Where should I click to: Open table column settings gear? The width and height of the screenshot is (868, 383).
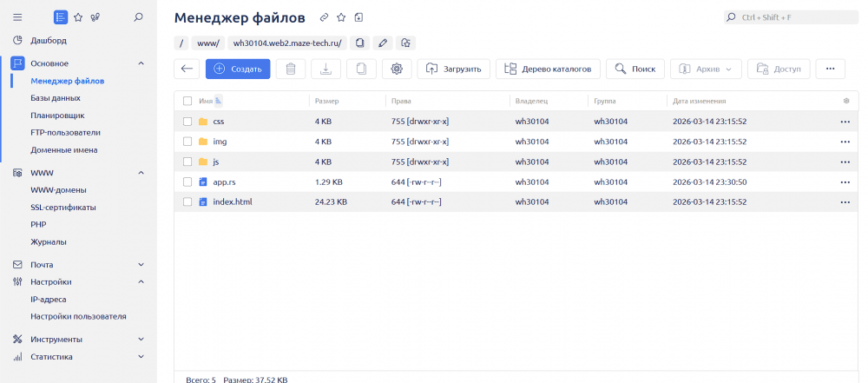point(846,101)
